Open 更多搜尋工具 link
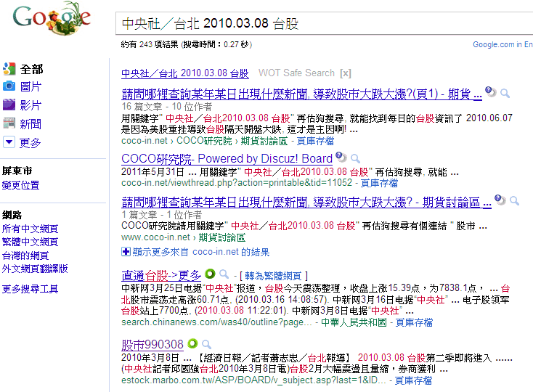Screen dimensions: 533x392 click(30, 289)
